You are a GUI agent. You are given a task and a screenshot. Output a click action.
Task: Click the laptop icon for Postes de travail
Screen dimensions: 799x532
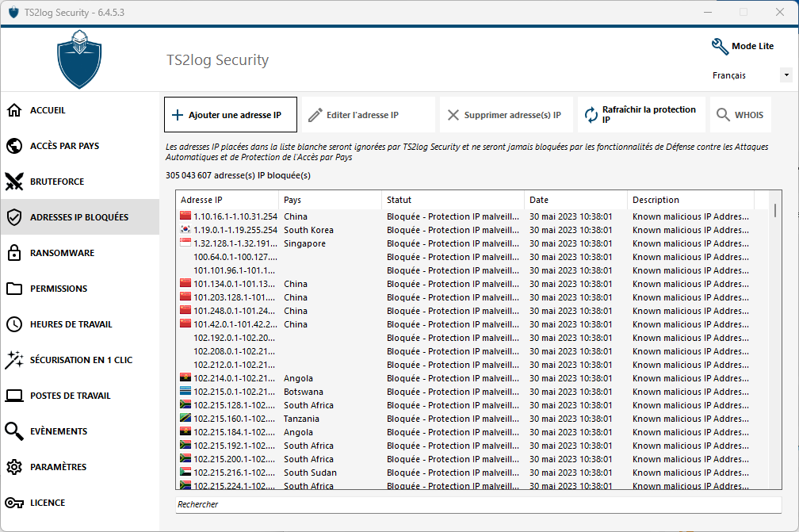click(14, 396)
